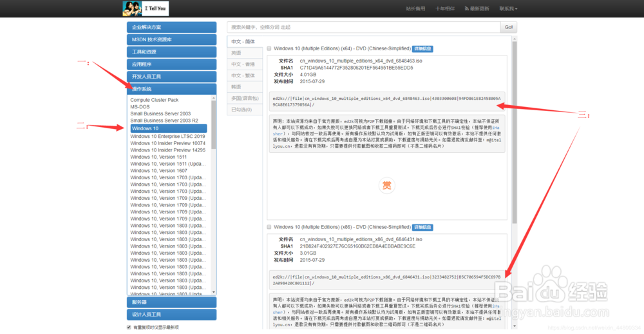
Task: Click the x86 ed2k download link box
Action: [x=386, y=280]
